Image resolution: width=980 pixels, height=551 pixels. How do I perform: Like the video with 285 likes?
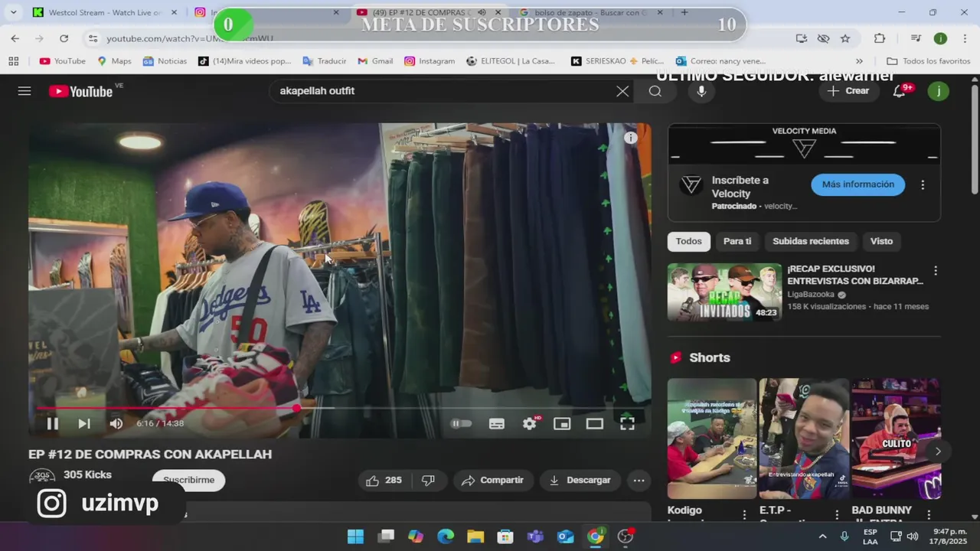tap(384, 481)
